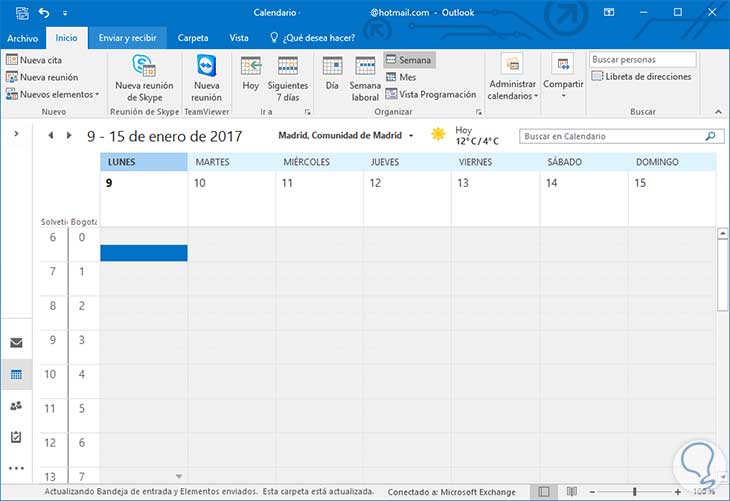Select the MARTES column header
The image size is (730, 501).
pyautogui.click(x=231, y=162)
